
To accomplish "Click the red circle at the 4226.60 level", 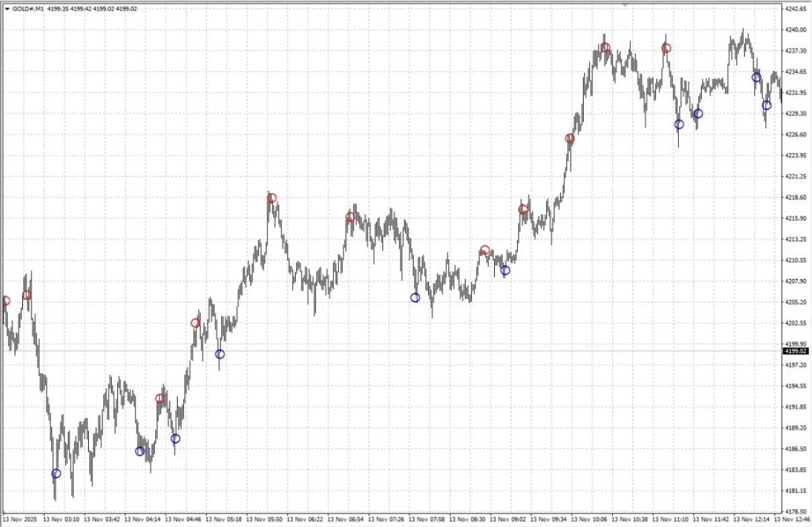I will (x=570, y=139).
